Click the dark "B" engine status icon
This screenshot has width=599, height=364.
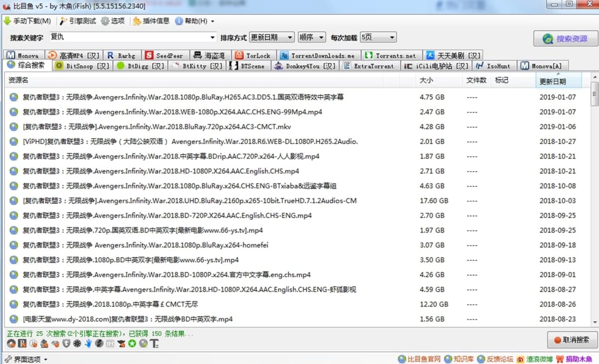[x=22, y=344]
